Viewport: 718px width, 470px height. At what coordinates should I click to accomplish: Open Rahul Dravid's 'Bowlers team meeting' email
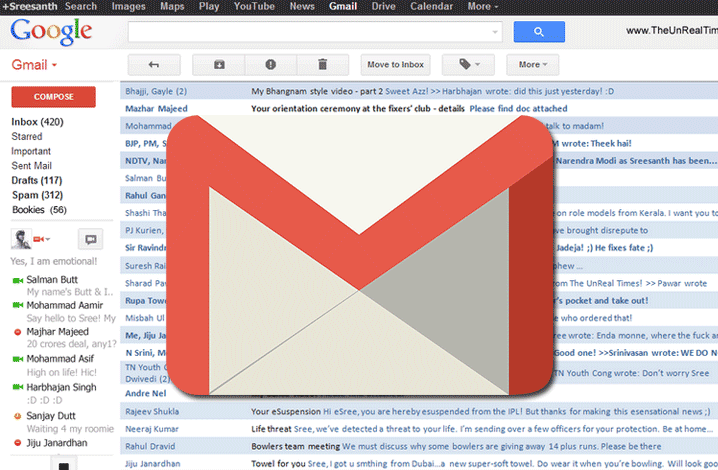coord(419,446)
